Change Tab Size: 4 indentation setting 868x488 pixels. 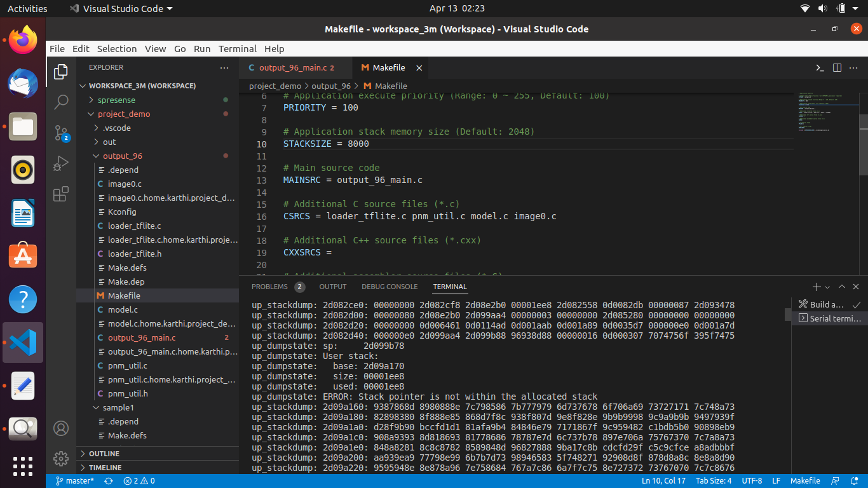pyautogui.click(x=714, y=481)
